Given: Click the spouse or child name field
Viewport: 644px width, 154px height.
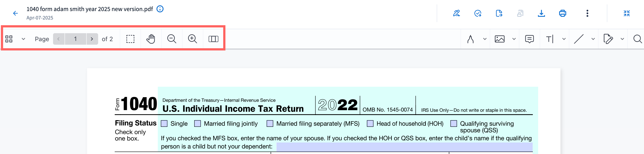Looking at the screenshot, I should point(404,147).
